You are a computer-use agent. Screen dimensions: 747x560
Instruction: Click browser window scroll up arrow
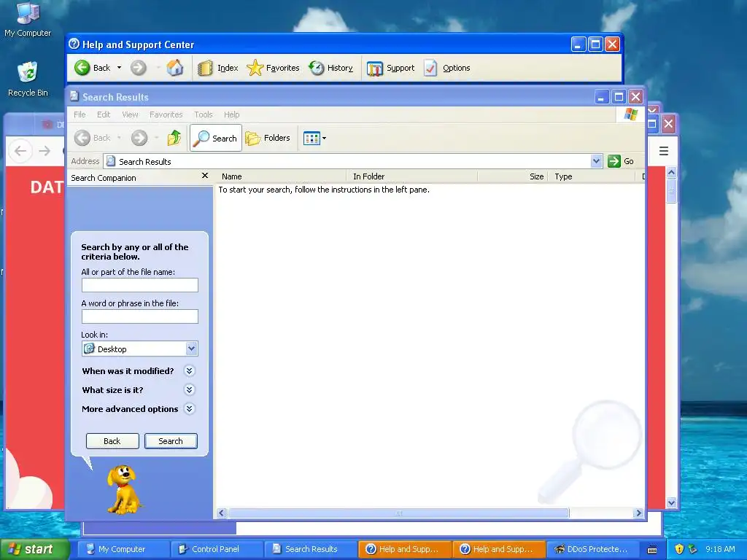671,172
